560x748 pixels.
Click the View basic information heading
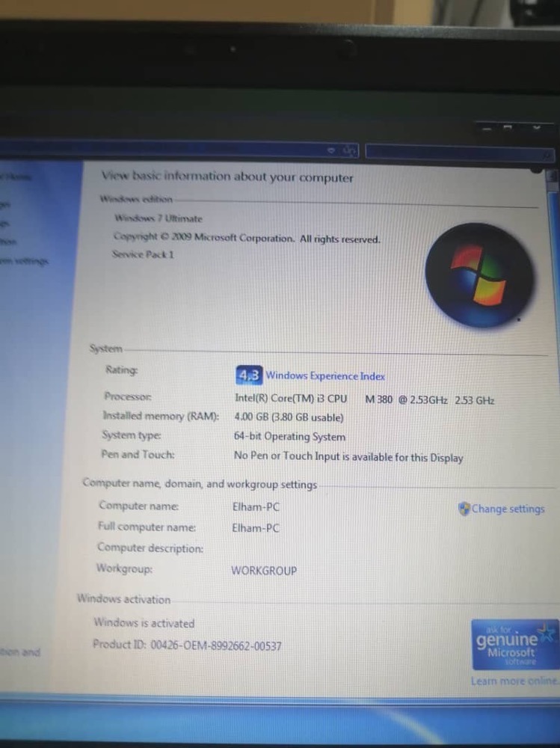pyautogui.click(x=227, y=177)
